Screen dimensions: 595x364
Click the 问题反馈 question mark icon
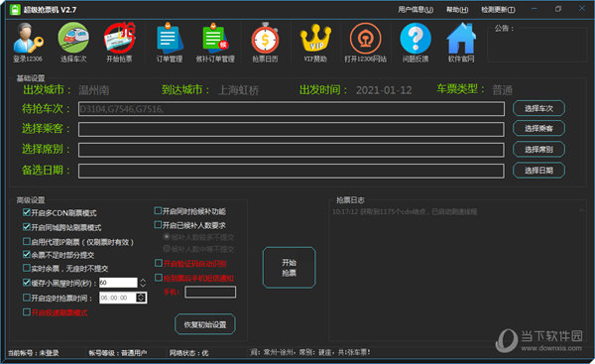[x=416, y=42]
